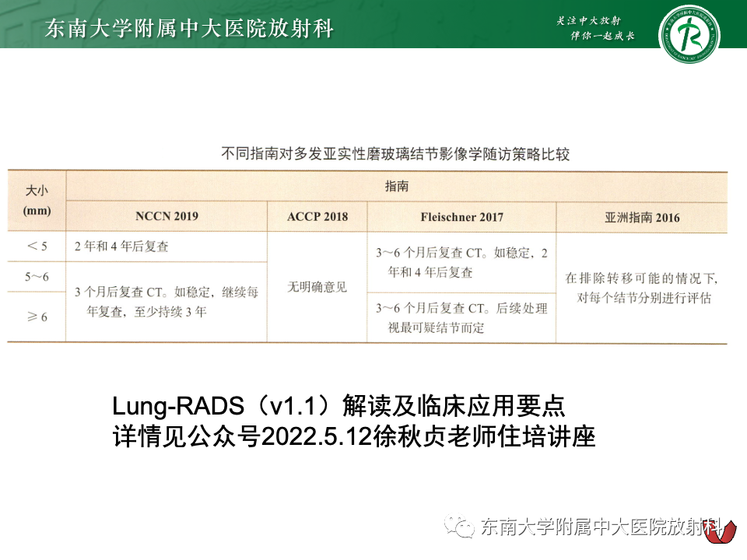Viewport: 747px width, 560px height.
Task: Click the 指南 header cell
Action: [396, 186]
